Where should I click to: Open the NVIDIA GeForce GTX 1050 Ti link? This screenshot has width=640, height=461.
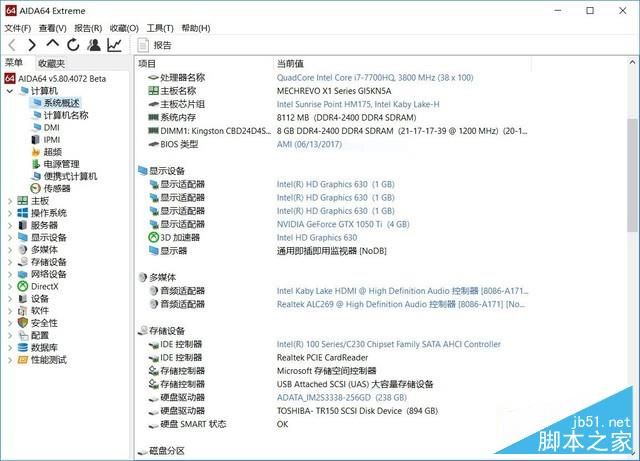343,224
